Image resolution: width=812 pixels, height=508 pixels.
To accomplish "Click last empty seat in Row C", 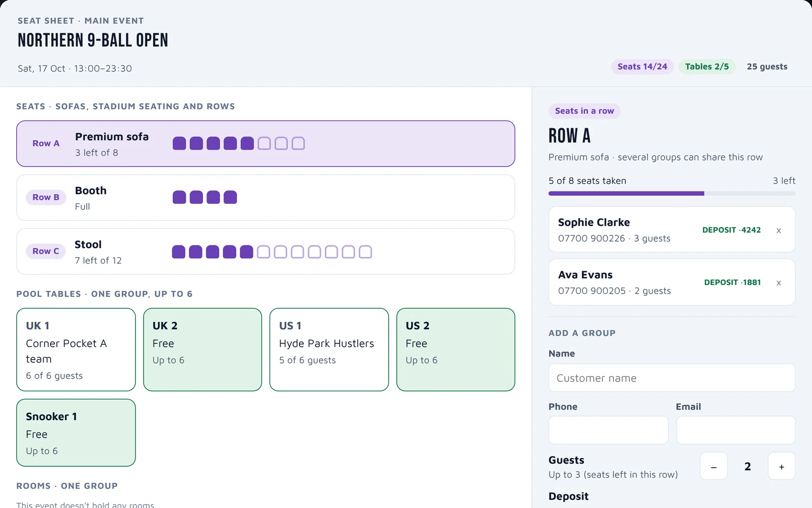I will point(365,252).
